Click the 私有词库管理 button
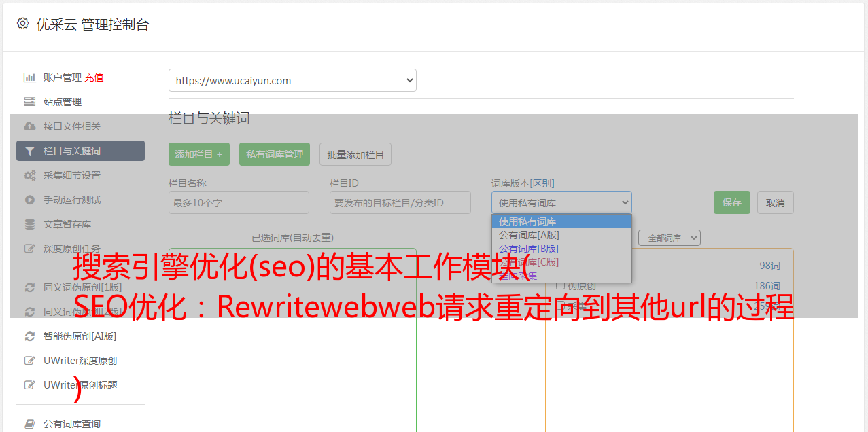The width and height of the screenshot is (868, 432). pos(275,154)
